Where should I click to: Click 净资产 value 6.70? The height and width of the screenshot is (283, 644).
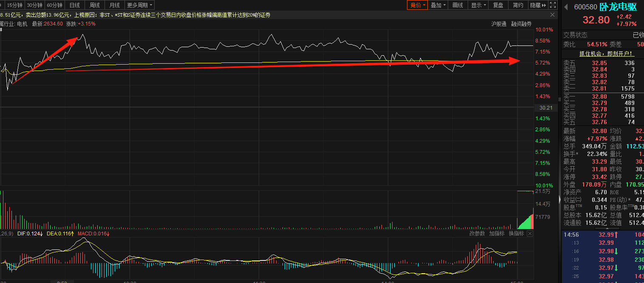tap(601, 192)
